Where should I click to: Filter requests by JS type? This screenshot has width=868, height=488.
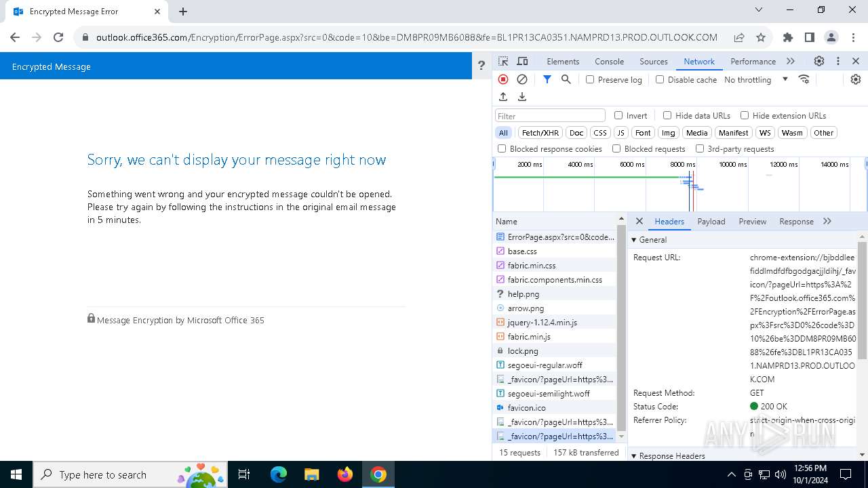pos(621,133)
